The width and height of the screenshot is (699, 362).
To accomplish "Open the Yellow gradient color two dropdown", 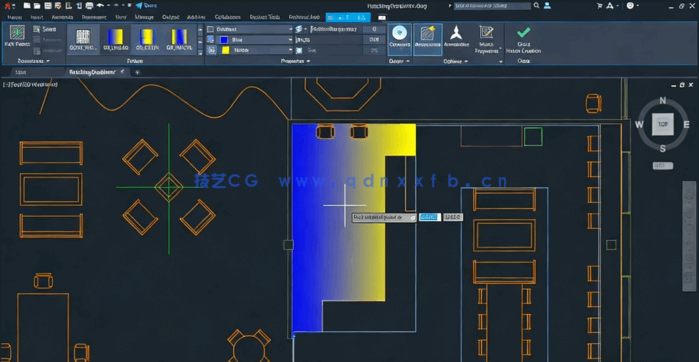I will tap(254, 50).
